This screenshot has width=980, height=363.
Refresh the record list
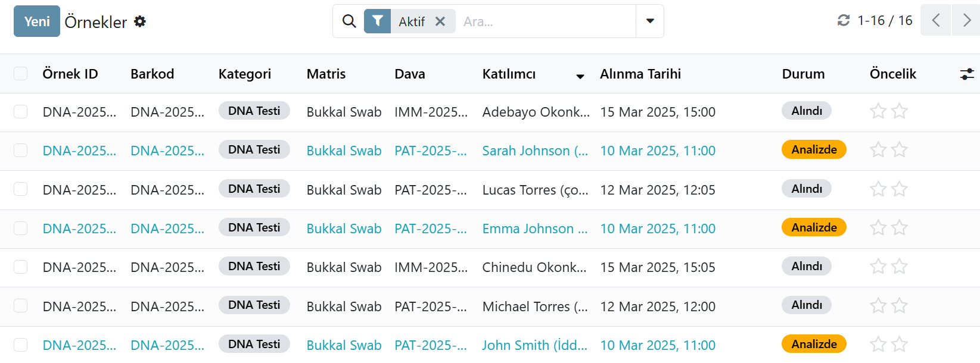pos(844,20)
